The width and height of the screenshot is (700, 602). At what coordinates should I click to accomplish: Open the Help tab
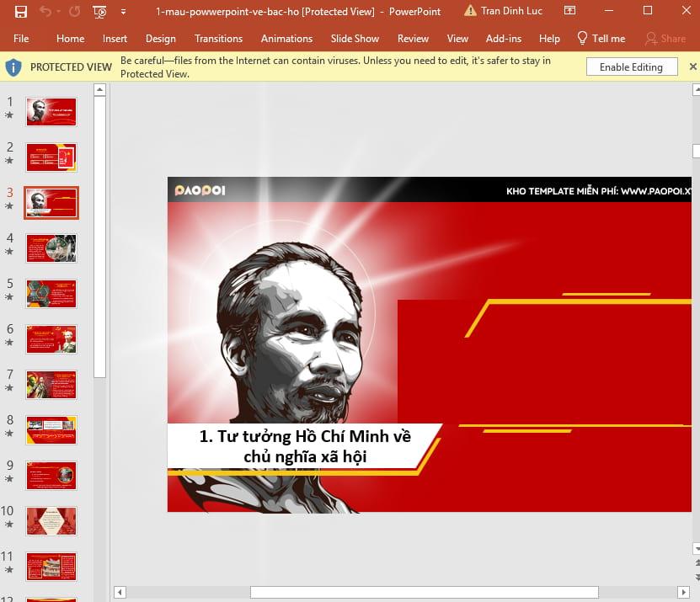(x=549, y=39)
